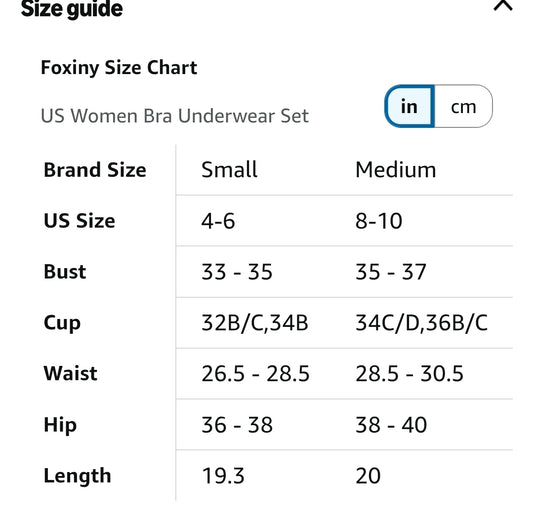This screenshot has height=517, width=533.
Task: Switch measurement units to inches
Action: click(409, 106)
